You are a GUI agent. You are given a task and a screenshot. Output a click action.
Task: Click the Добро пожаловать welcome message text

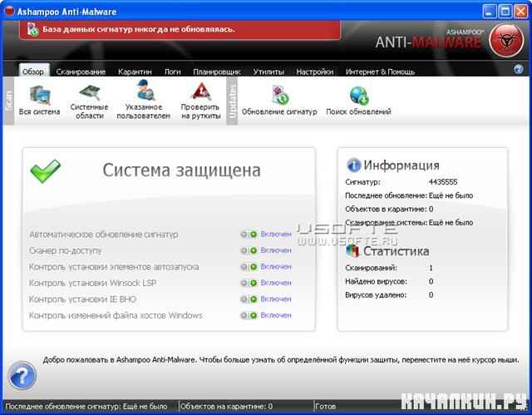point(281,359)
